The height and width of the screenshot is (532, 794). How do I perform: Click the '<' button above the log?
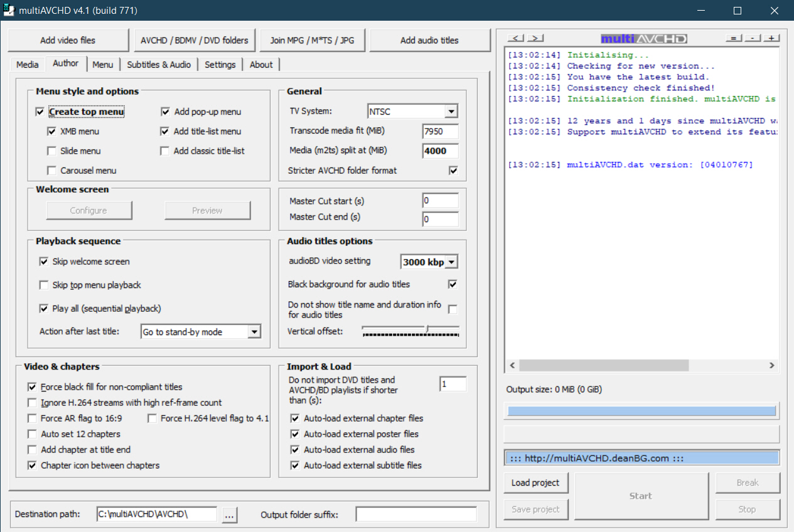[515, 39]
